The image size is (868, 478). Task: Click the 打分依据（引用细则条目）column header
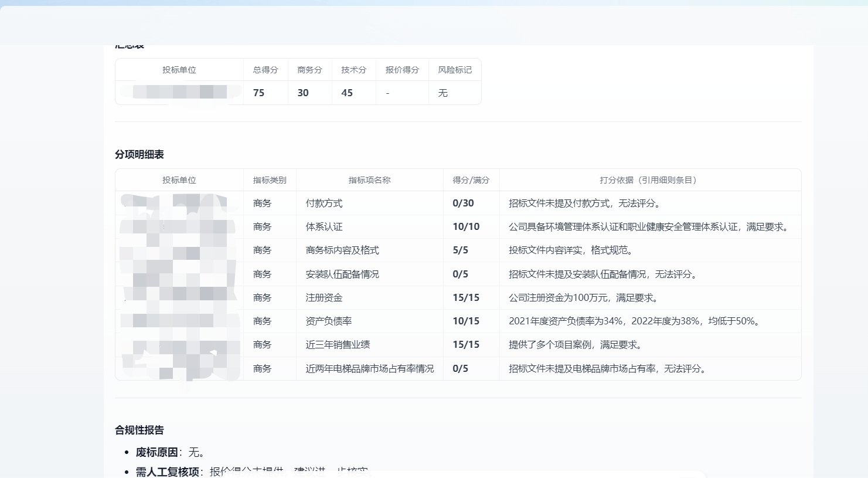pyautogui.click(x=650, y=180)
